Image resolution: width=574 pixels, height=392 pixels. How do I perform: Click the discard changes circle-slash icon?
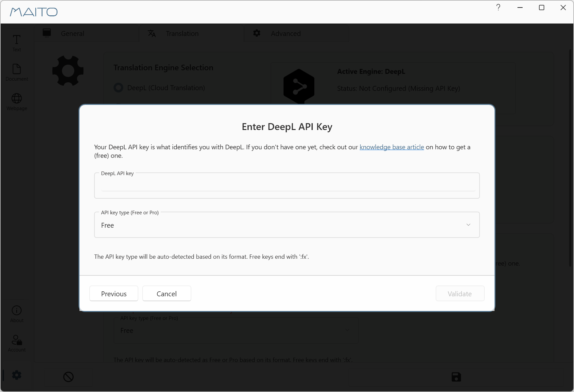click(x=68, y=377)
